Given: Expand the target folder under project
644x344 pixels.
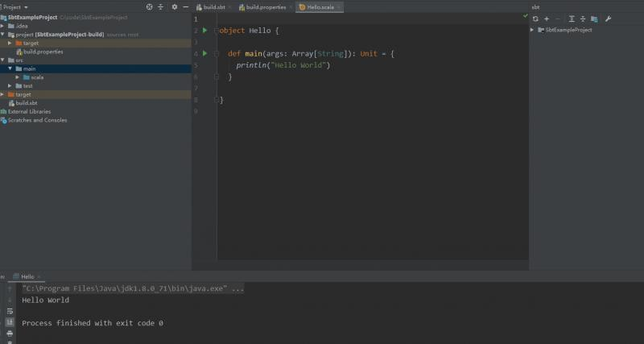Looking at the screenshot, I should click(10, 44).
